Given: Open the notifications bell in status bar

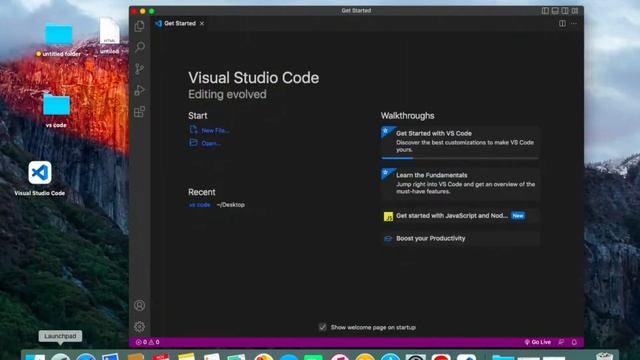Looking at the screenshot, I should pyautogui.click(x=574, y=342).
